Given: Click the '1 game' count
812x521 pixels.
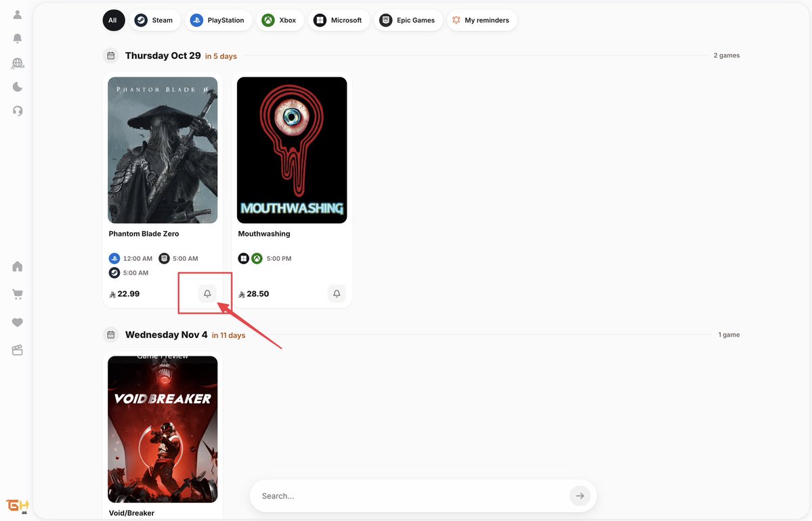Looking at the screenshot, I should tap(729, 335).
